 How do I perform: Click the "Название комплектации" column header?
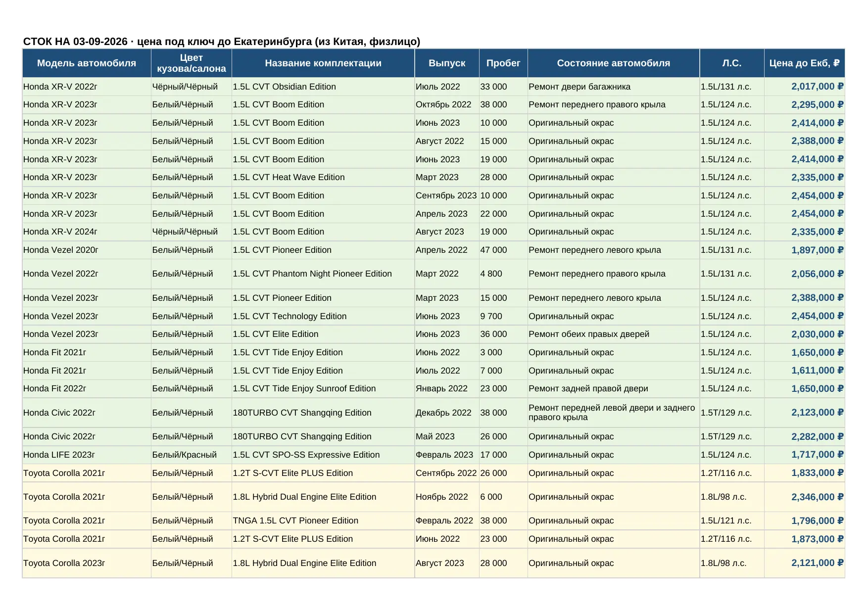(323, 63)
